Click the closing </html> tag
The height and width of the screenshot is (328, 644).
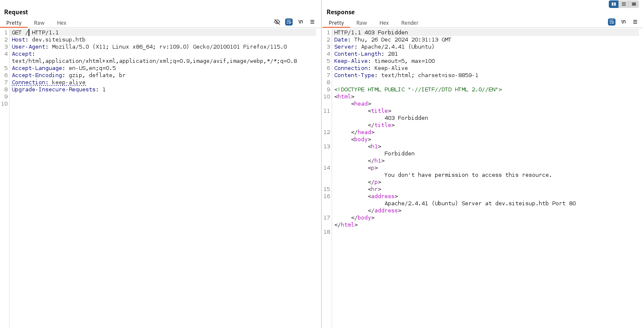[x=346, y=225]
